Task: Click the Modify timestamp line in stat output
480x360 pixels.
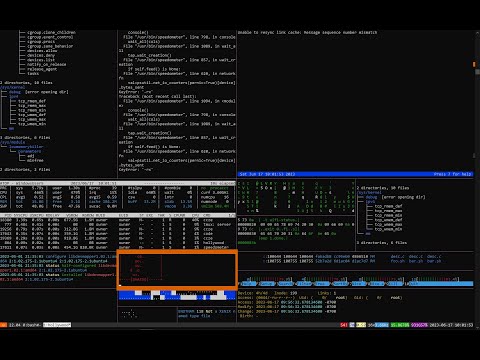Action: pos(287,307)
